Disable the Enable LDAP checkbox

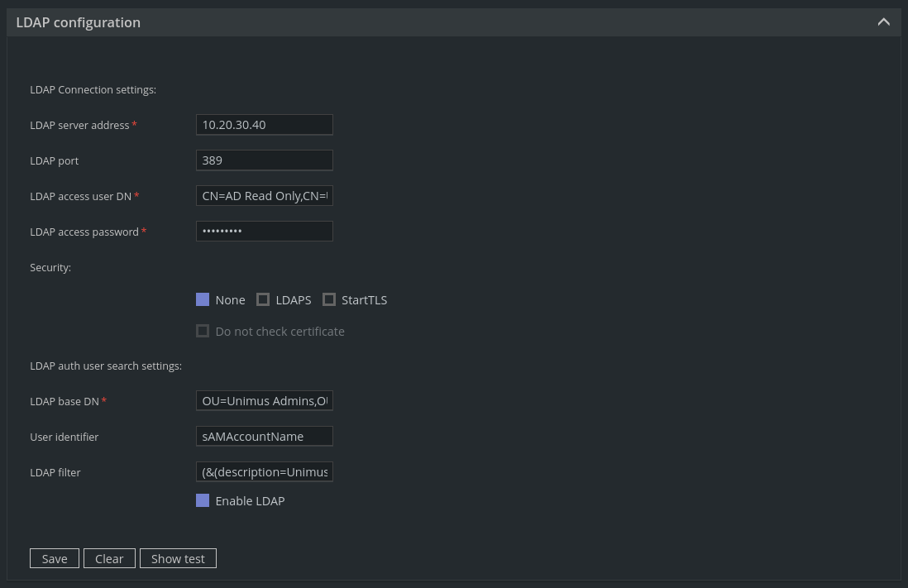click(203, 500)
